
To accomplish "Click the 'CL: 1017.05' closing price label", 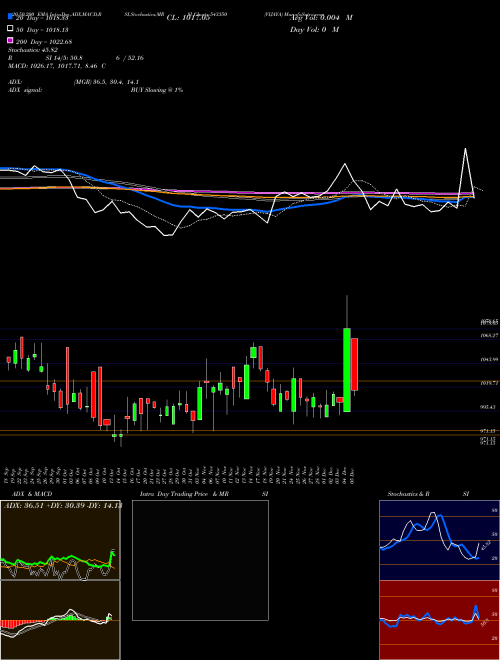I will (x=188, y=18).
